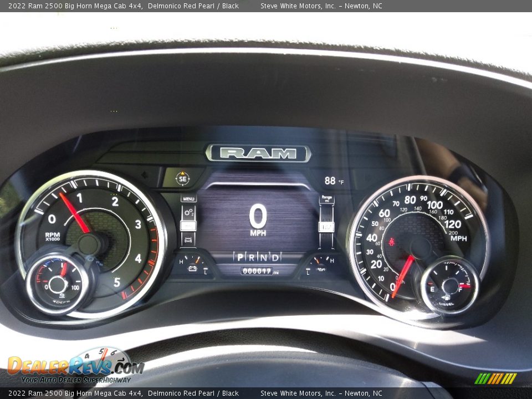Click the MPH label on the speedometer dial
Image resolution: width=532 pixels, height=399 pixels.
[x=459, y=238]
